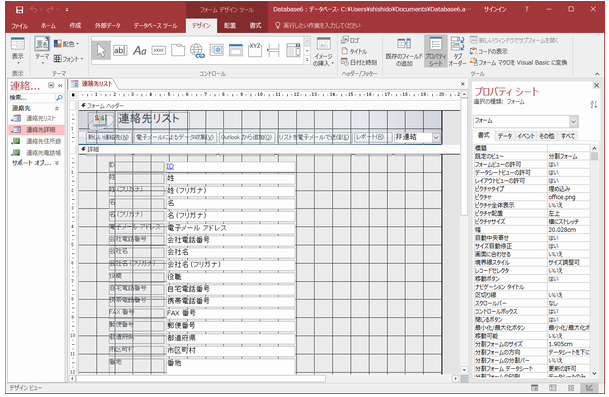Click the サインイン sign-in link

(495, 9)
